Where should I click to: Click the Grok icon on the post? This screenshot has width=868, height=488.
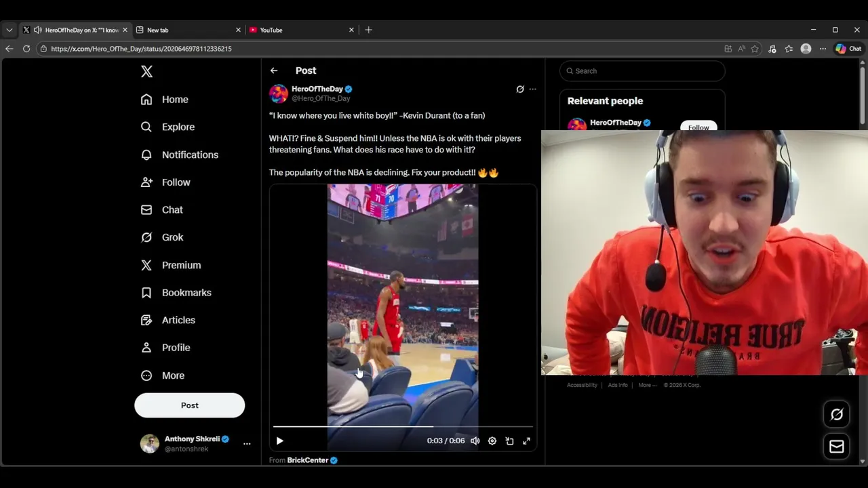[x=520, y=89]
